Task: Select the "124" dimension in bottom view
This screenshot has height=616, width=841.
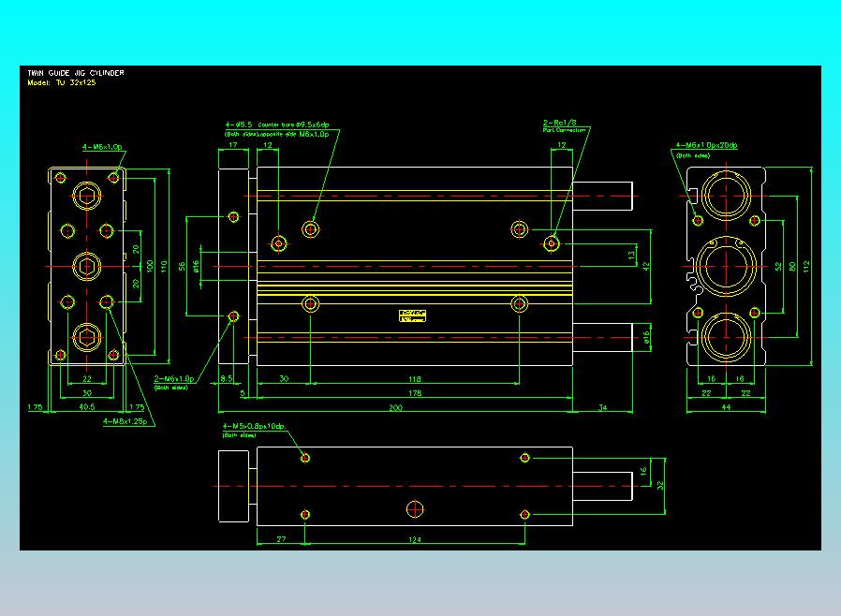Action: (415, 539)
